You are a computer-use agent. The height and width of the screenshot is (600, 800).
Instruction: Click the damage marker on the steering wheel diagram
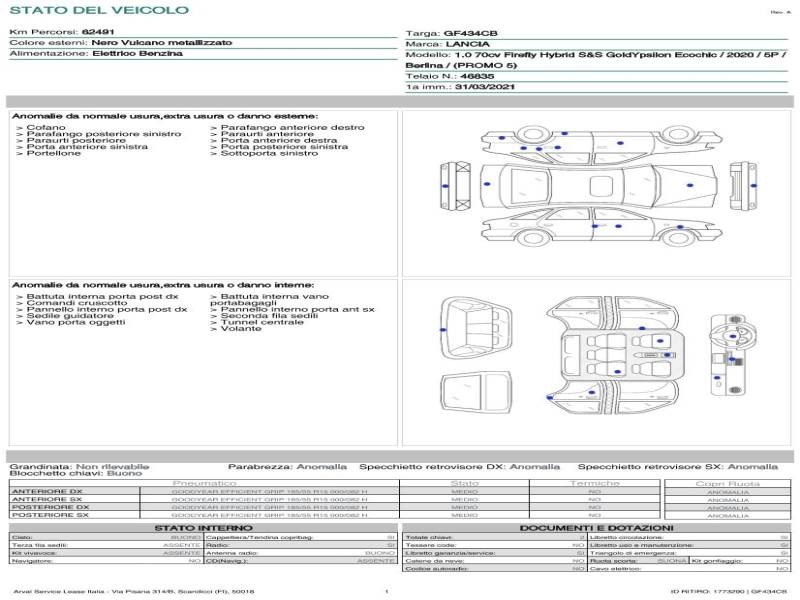(x=733, y=336)
